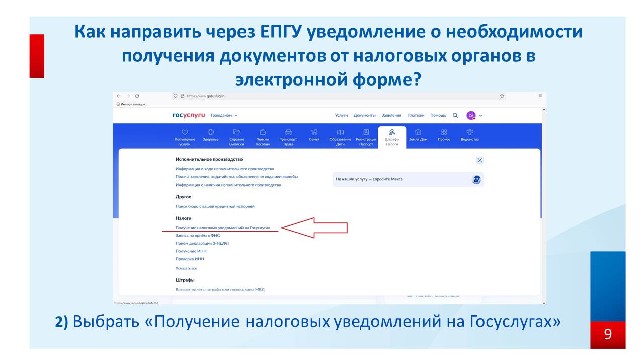Image resolution: width=644 pixels, height=362 pixels.
Task: Open the Помощь menu
Action: (438, 115)
